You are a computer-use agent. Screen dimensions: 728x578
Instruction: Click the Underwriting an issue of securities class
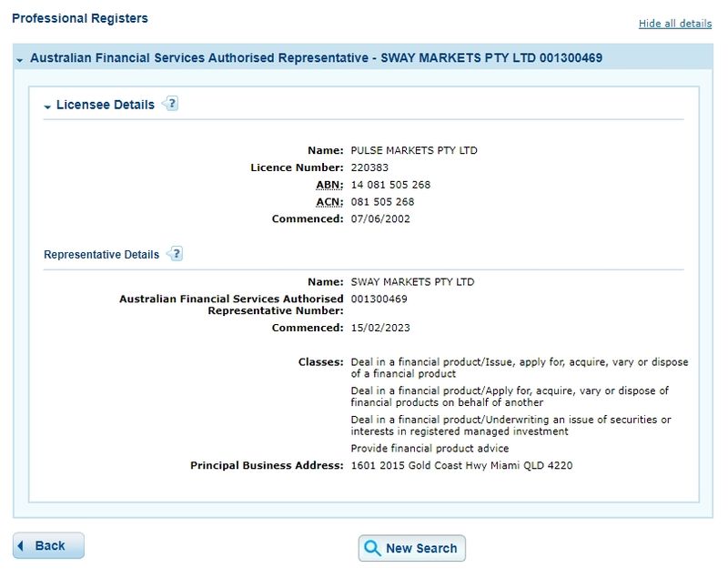[511, 425]
